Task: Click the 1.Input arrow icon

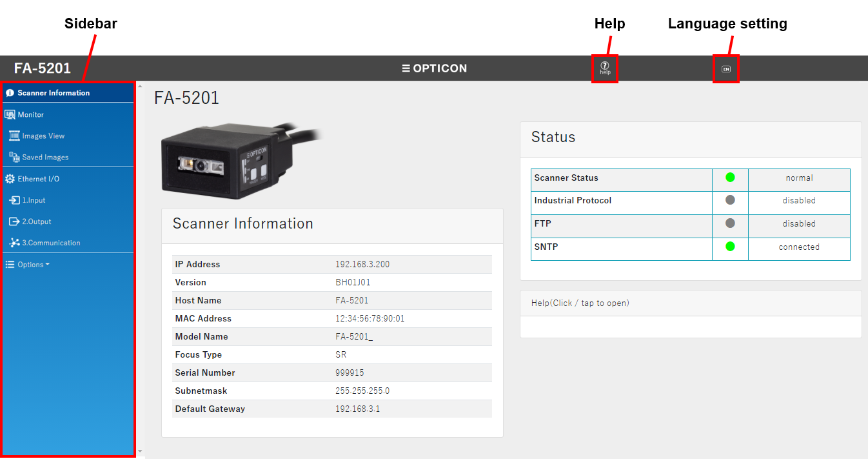Action: (x=14, y=200)
